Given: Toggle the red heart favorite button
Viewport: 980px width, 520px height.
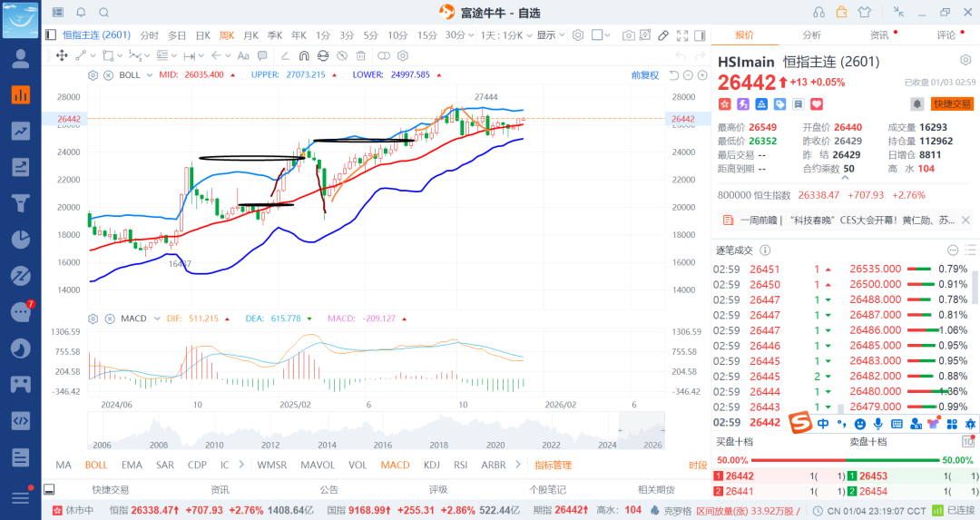Looking at the screenshot, I should (817, 104).
